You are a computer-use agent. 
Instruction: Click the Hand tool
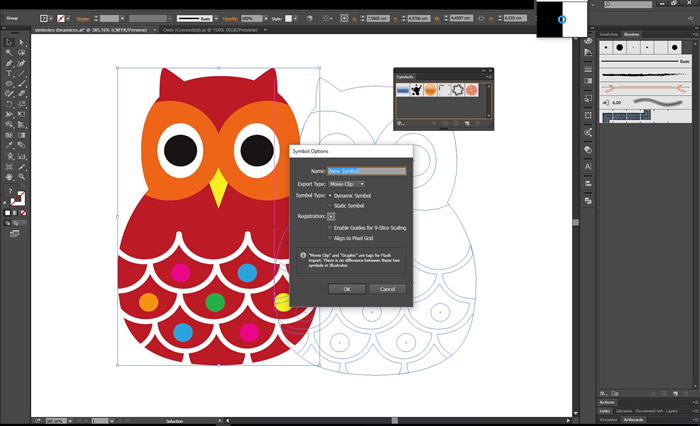click(x=9, y=176)
